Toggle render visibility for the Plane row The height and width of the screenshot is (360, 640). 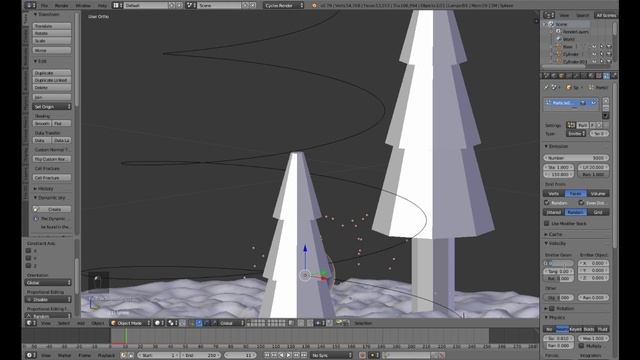(609, 47)
